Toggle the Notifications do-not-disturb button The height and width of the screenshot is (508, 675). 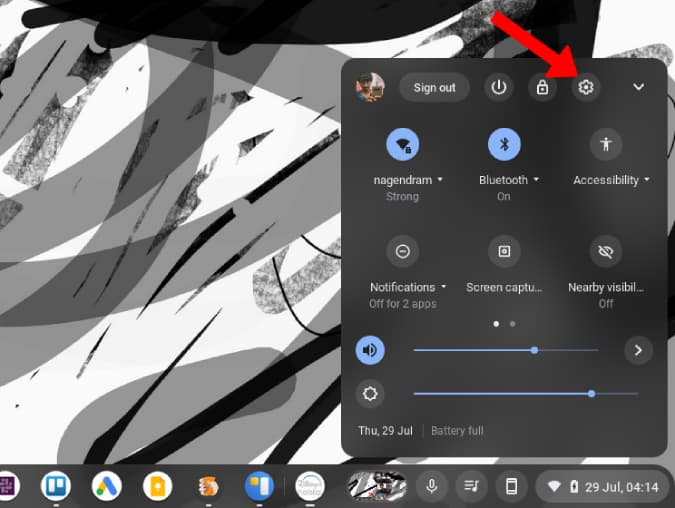[403, 251]
